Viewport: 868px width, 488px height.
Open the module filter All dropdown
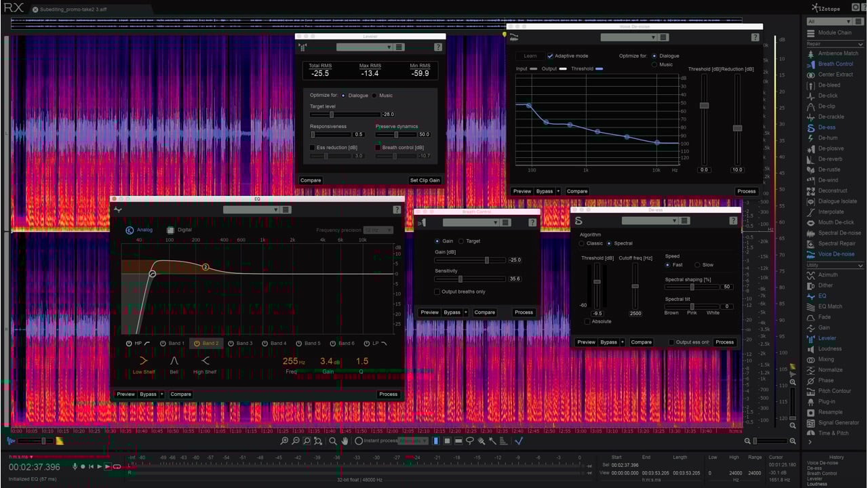pyautogui.click(x=830, y=22)
